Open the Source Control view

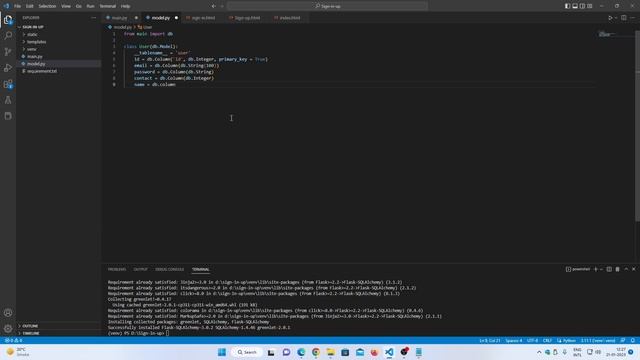coord(8,51)
